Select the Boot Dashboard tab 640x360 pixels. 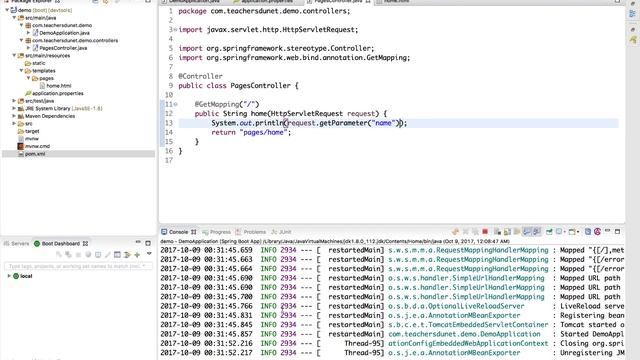(x=60, y=244)
